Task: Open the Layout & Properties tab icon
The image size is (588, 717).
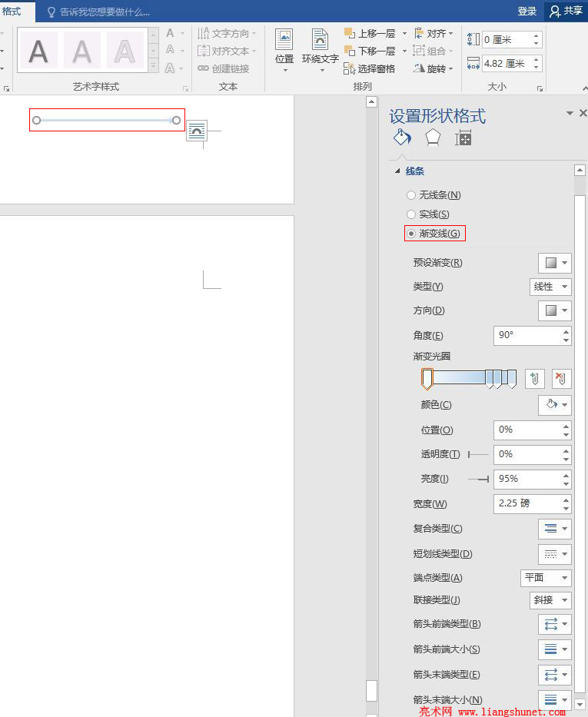Action: [463, 138]
